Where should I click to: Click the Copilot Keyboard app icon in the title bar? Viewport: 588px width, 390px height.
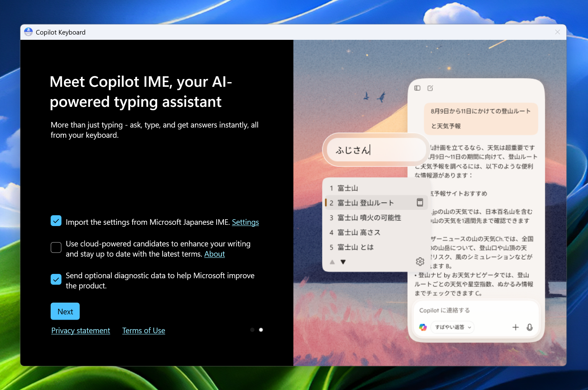pyautogui.click(x=28, y=32)
